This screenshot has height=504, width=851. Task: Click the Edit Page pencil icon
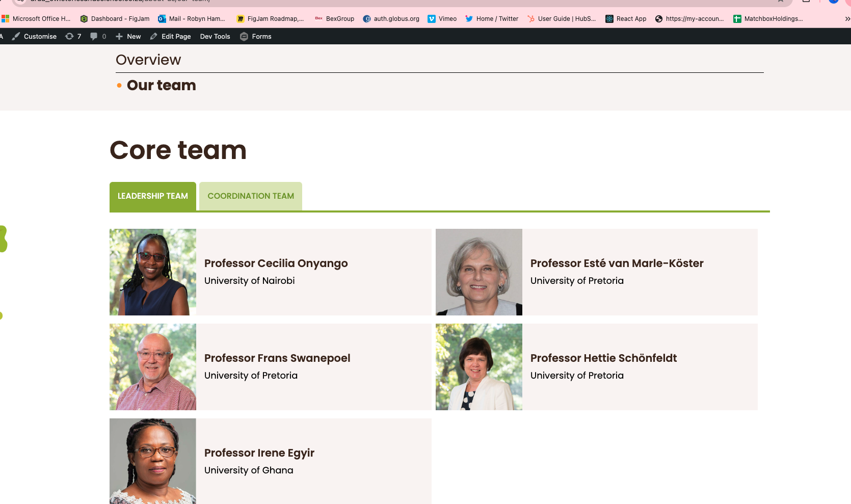153,36
